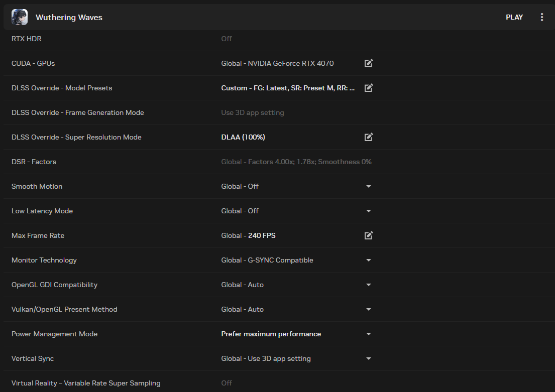Open the Vertical Sync dropdown

(369, 358)
